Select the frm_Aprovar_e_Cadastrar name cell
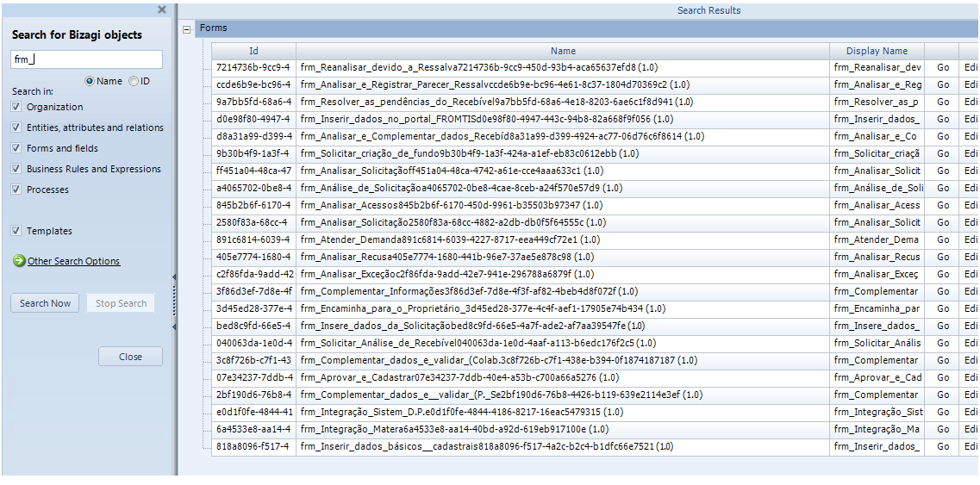Image resolution: width=980 pixels, height=485 pixels. click(563, 377)
